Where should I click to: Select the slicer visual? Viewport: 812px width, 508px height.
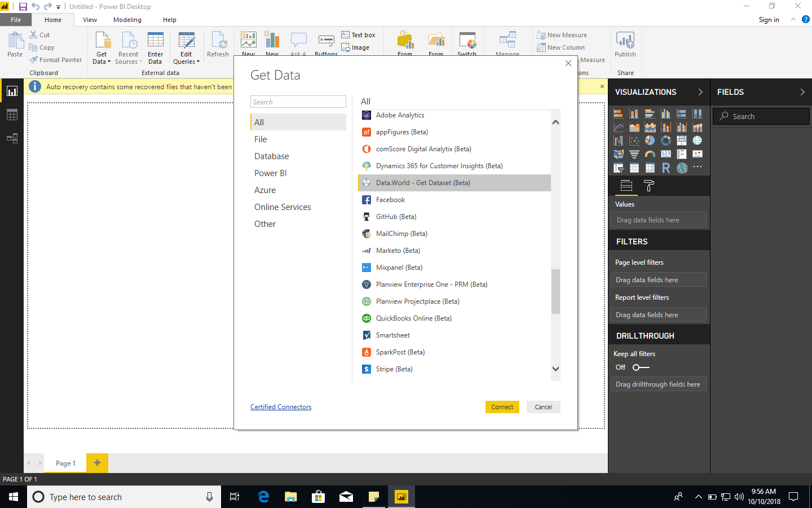tap(618, 168)
